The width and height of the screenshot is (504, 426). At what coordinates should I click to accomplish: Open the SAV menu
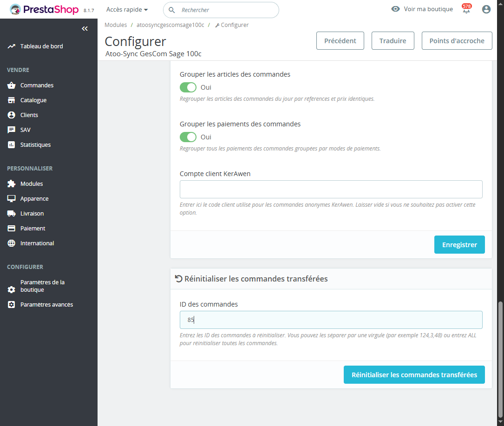(26, 130)
